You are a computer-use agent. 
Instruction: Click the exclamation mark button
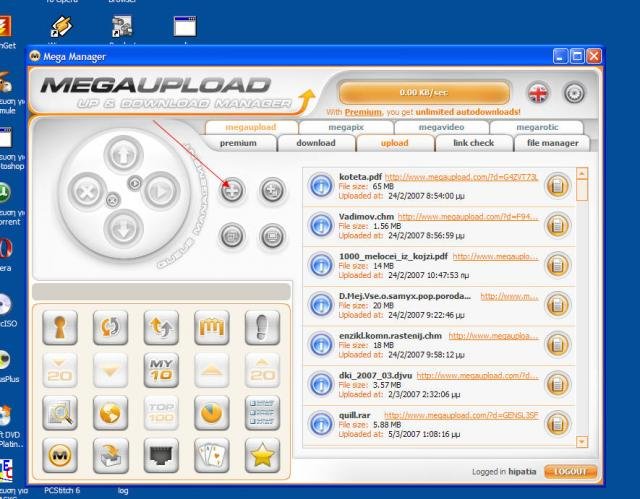[x=262, y=327]
